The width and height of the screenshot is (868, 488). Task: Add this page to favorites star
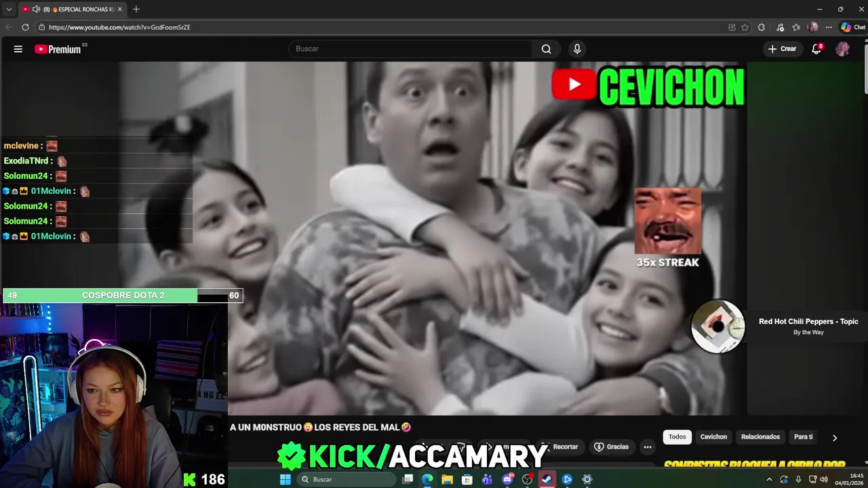pos(745,27)
